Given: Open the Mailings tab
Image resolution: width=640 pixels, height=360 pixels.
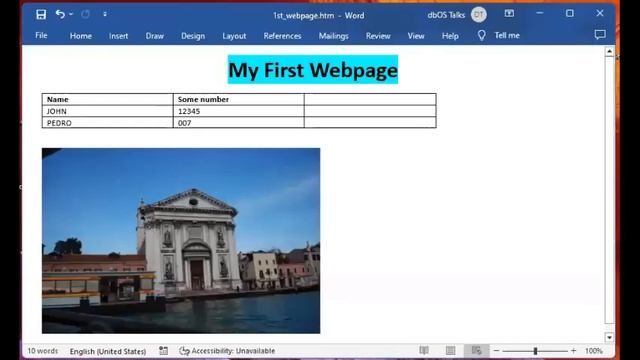Looking at the screenshot, I should (333, 36).
